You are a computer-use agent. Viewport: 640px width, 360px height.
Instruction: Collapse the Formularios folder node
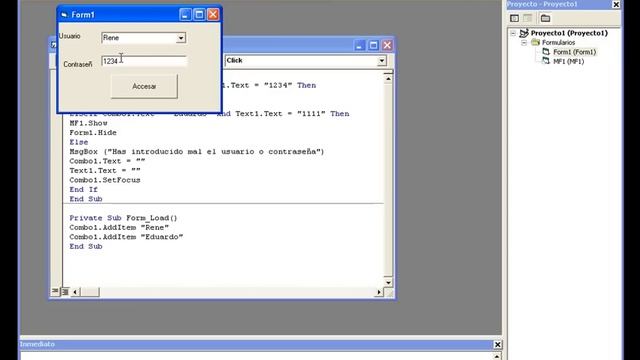(x=524, y=42)
